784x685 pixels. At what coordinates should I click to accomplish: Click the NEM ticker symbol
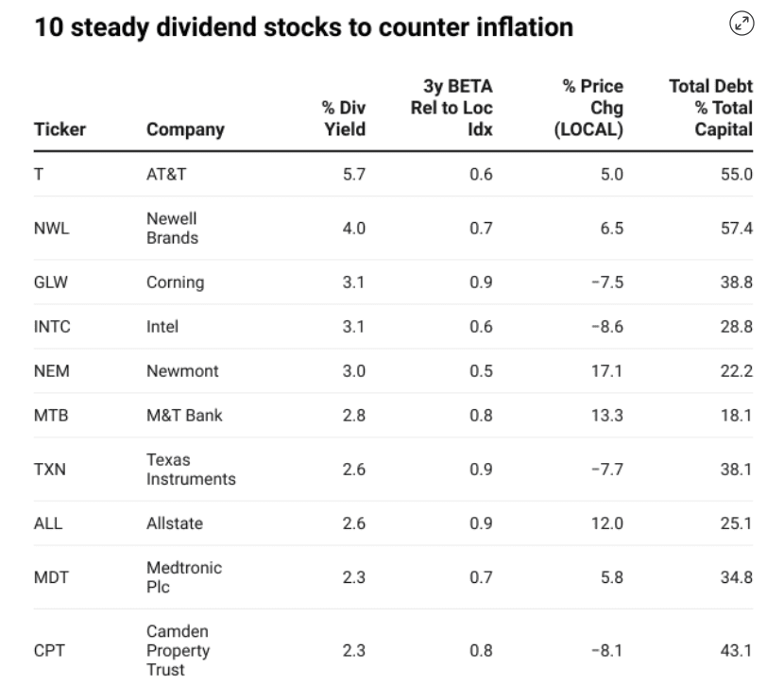point(51,371)
